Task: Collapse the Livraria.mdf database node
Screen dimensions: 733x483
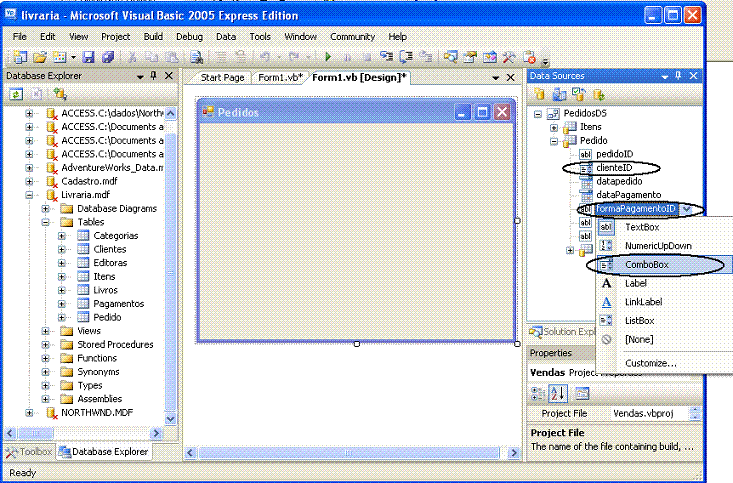Action: [29, 195]
